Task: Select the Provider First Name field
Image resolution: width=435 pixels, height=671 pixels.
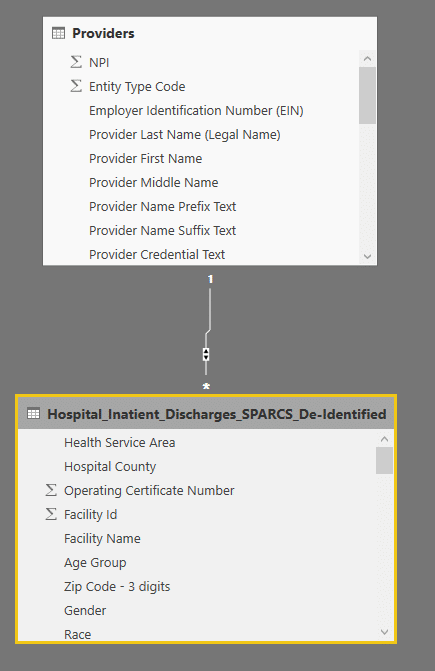Action: pos(145,158)
